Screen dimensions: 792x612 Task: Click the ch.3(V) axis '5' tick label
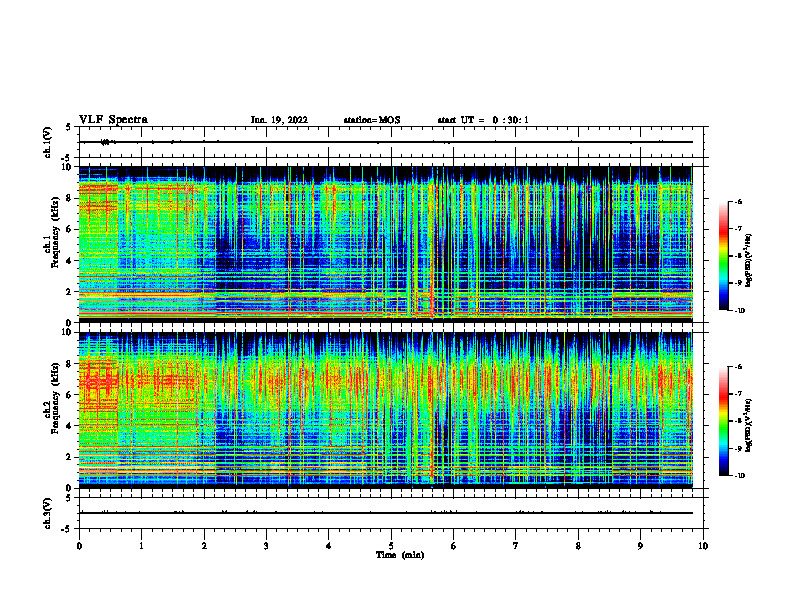tap(69, 498)
